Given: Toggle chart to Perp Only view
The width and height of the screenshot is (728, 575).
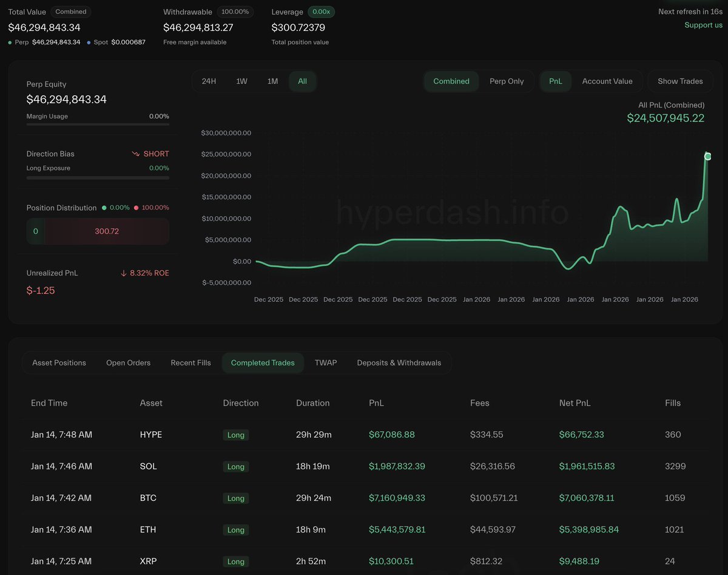Looking at the screenshot, I should coord(507,81).
